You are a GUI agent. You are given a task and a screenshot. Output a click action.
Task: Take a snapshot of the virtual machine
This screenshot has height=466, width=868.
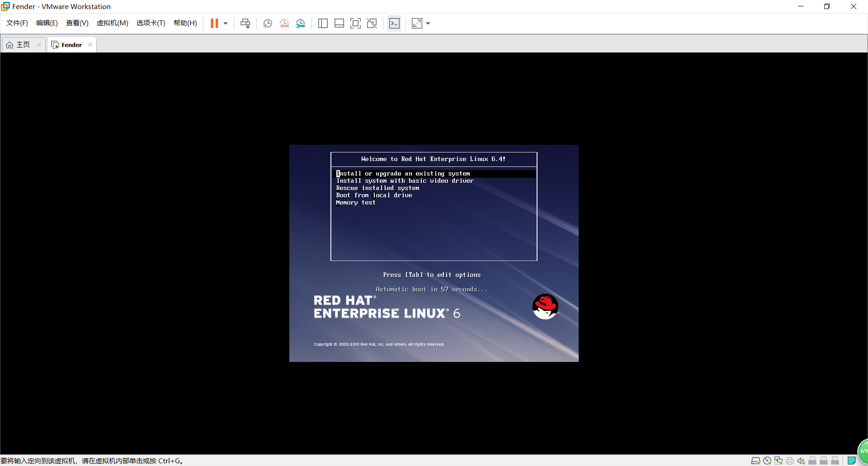click(267, 23)
